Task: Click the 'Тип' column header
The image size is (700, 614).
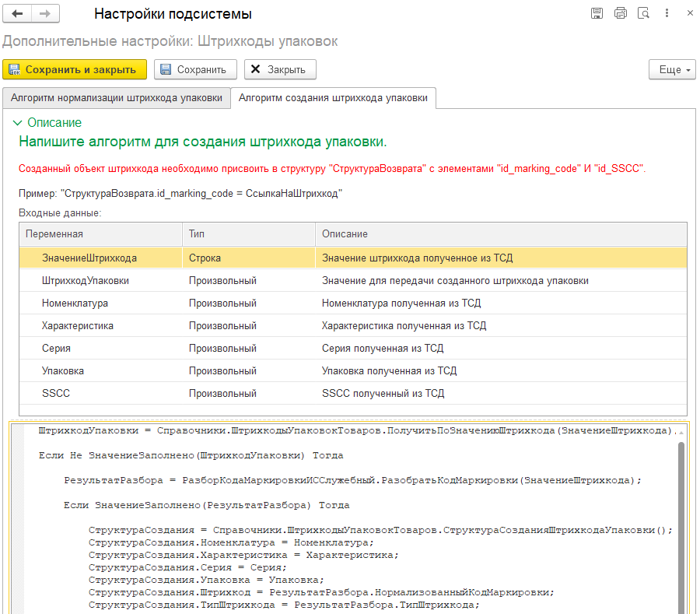Action: tap(249, 234)
